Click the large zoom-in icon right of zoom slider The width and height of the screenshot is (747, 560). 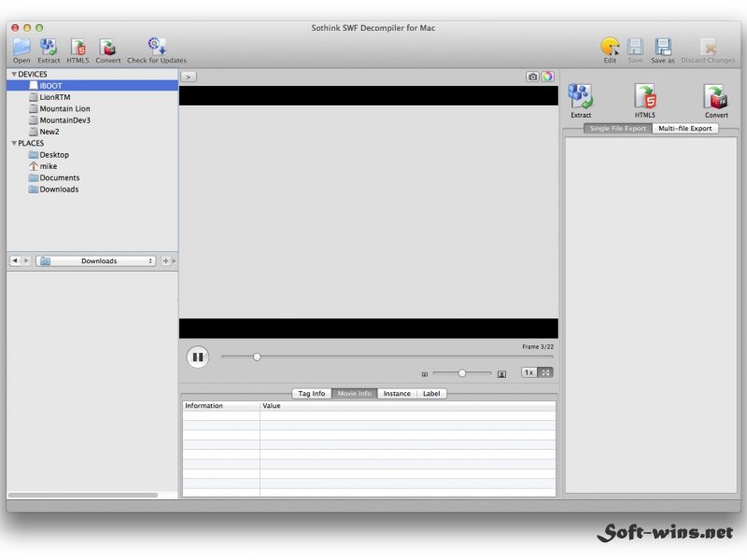point(501,374)
